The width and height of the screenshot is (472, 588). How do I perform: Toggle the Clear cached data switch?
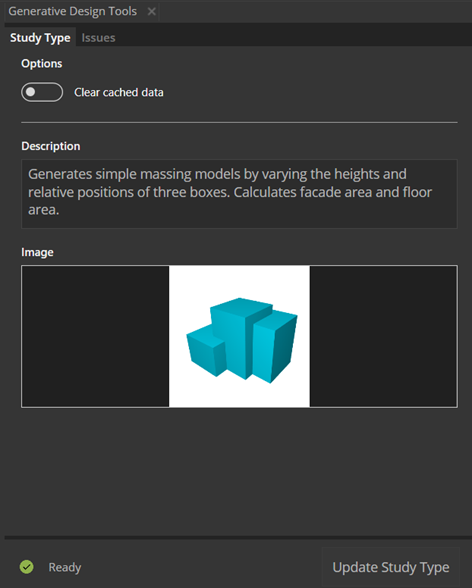point(42,92)
